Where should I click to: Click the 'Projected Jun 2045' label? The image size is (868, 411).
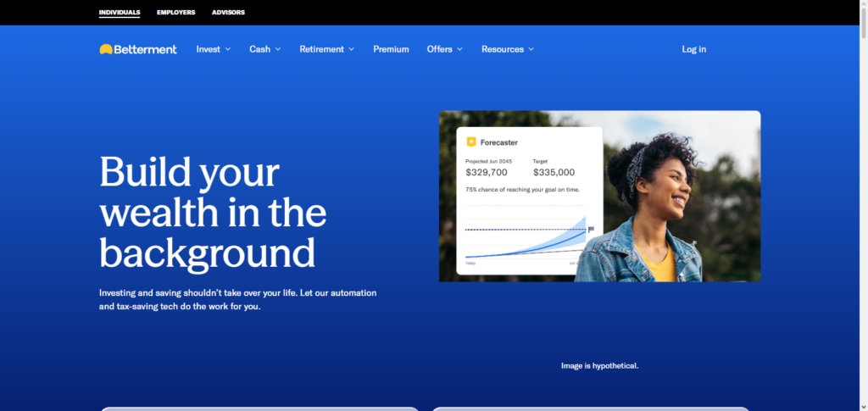point(488,162)
